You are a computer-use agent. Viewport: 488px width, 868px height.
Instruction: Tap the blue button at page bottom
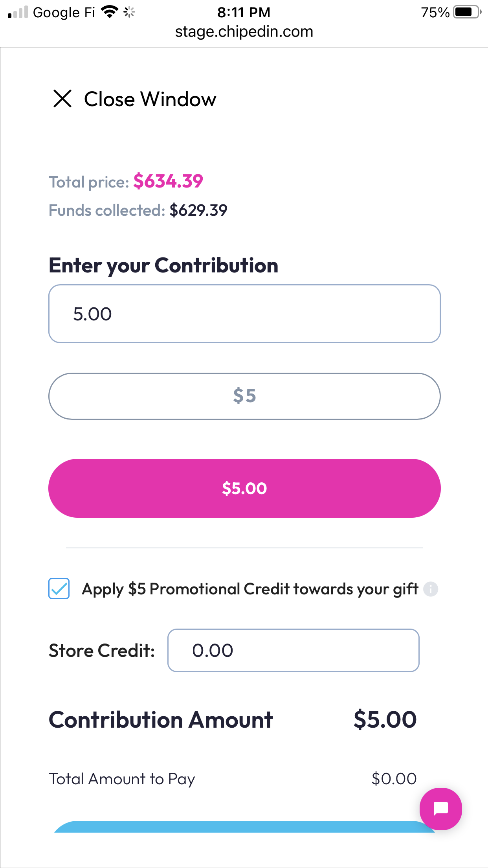click(x=244, y=827)
